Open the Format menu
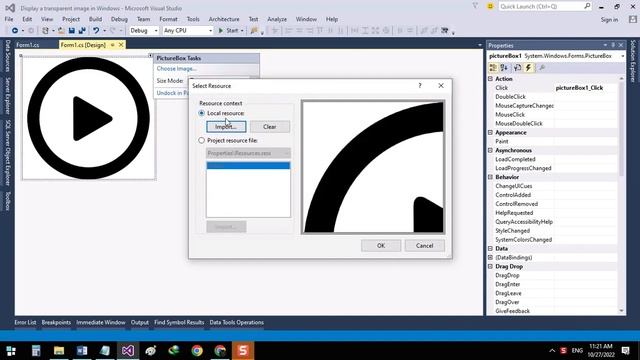 tap(168, 19)
